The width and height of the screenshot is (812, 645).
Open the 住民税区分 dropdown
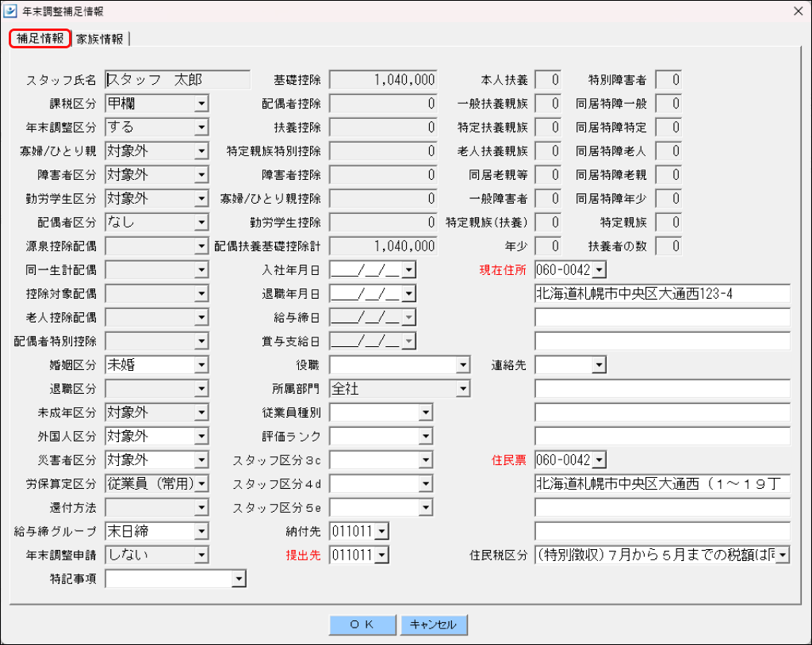click(x=783, y=555)
